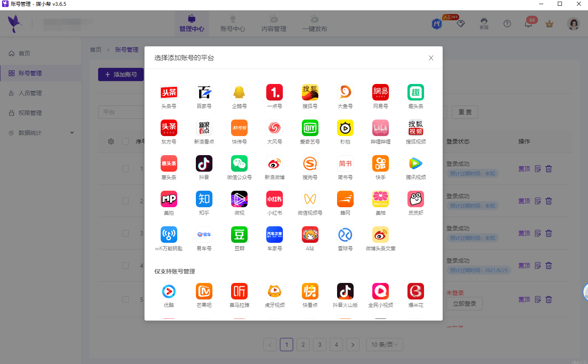Open the help question mark icon
Image resolution: width=588 pixels, height=364 pixels.
507,24
